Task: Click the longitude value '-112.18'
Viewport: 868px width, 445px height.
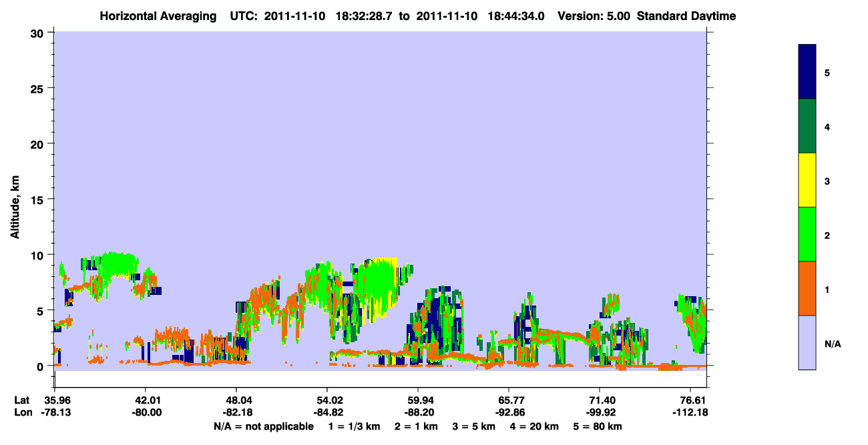Action: point(690,413)
